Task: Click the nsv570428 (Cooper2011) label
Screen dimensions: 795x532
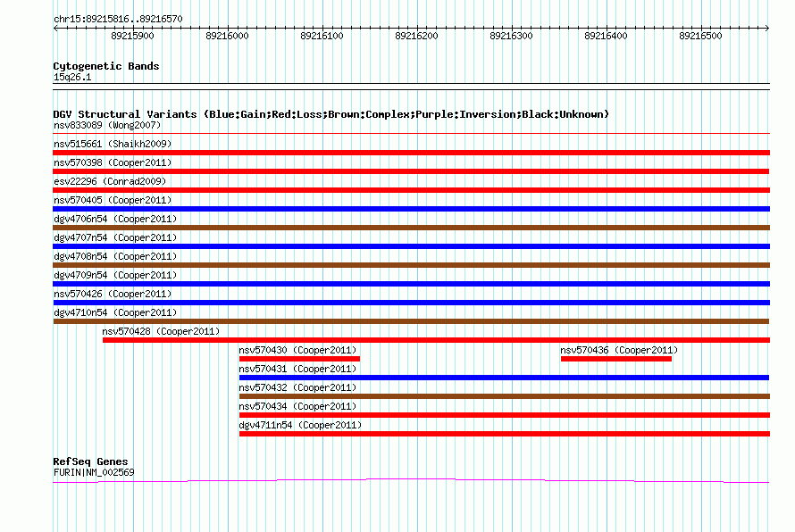Action: [x=161, y=331]
